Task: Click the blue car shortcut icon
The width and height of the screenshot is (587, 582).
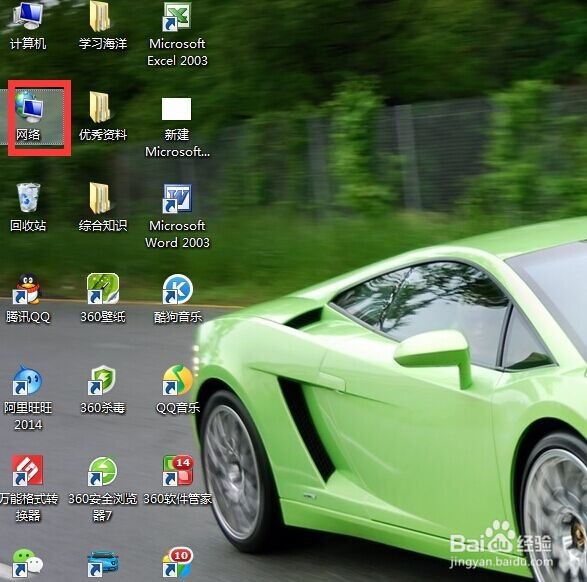Action: 103,563
